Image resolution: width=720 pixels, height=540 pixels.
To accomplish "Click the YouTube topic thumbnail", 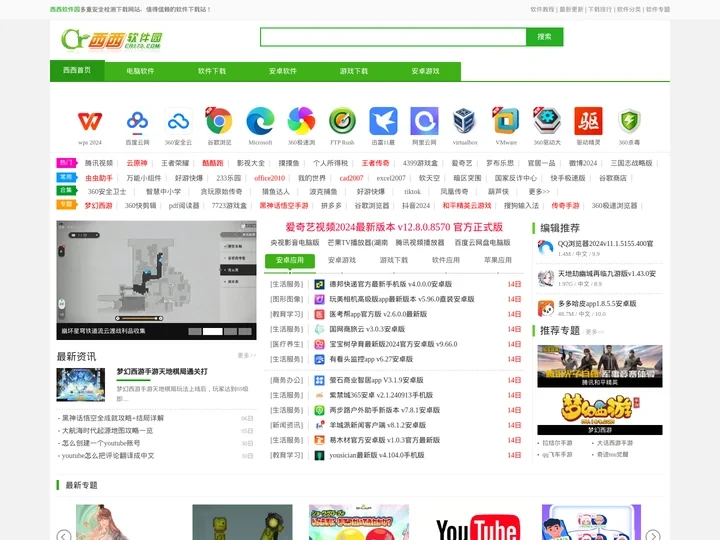I will tap(478, 523).
